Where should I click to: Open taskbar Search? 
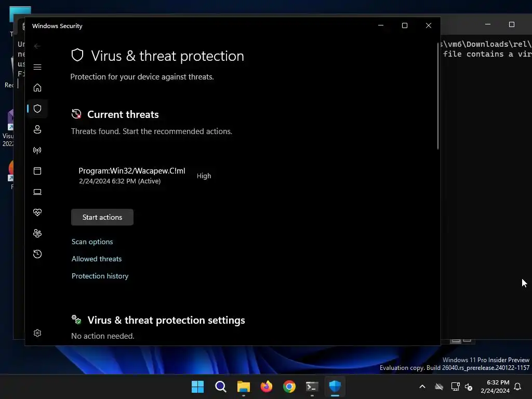[x=220, y=387]
